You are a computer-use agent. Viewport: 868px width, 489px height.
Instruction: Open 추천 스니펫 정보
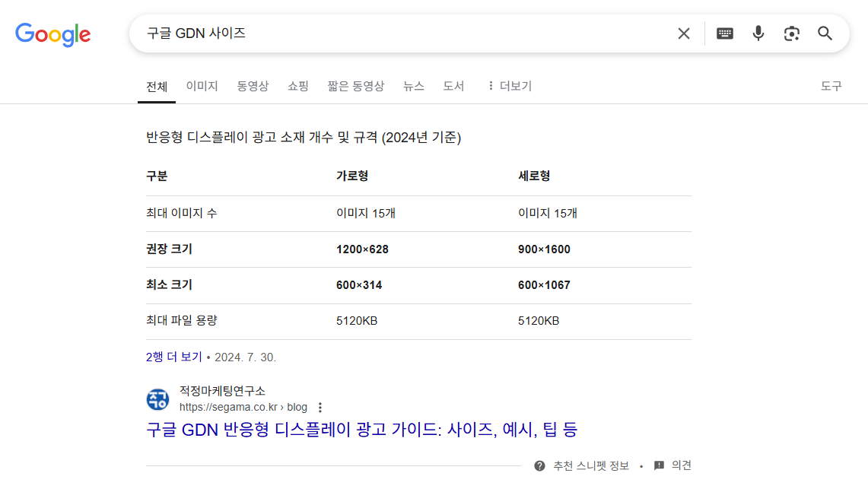(x=591, y=465)
